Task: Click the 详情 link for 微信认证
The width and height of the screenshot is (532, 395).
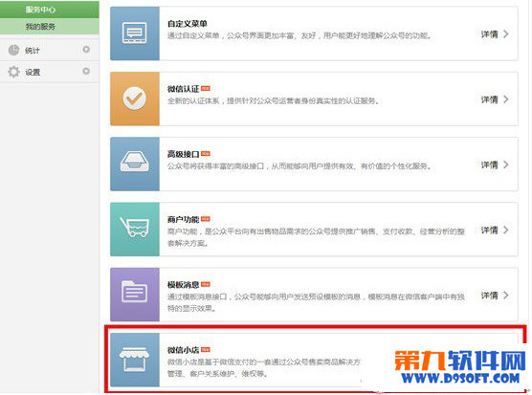Action: [x=489, y=99]
